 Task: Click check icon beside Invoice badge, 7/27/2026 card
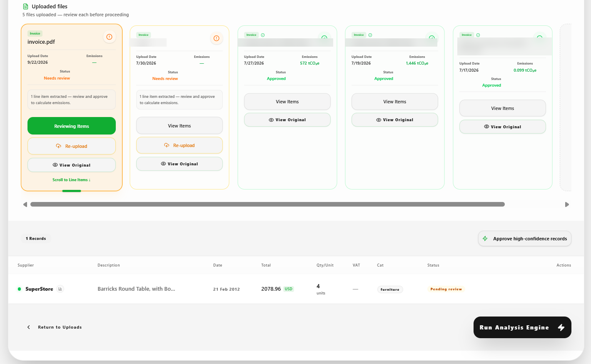pyautogui.click(x=263, y=35)
